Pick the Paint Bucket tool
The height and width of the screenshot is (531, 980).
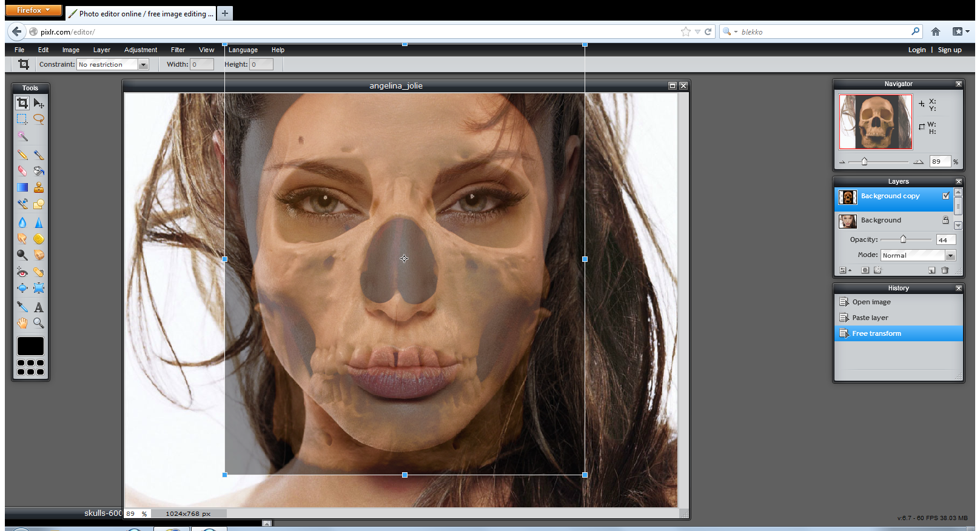(x=39, y=171)
